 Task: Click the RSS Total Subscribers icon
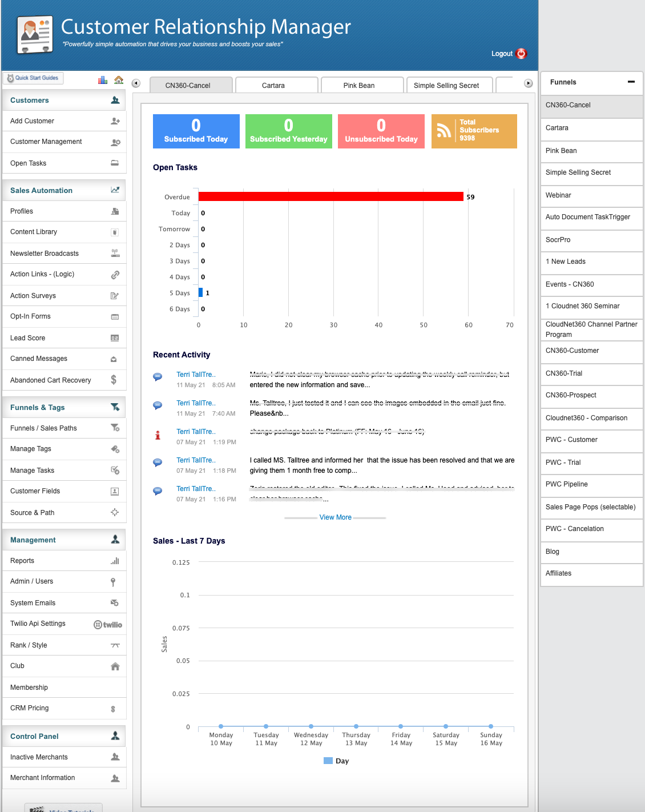[x=444, y=131]
